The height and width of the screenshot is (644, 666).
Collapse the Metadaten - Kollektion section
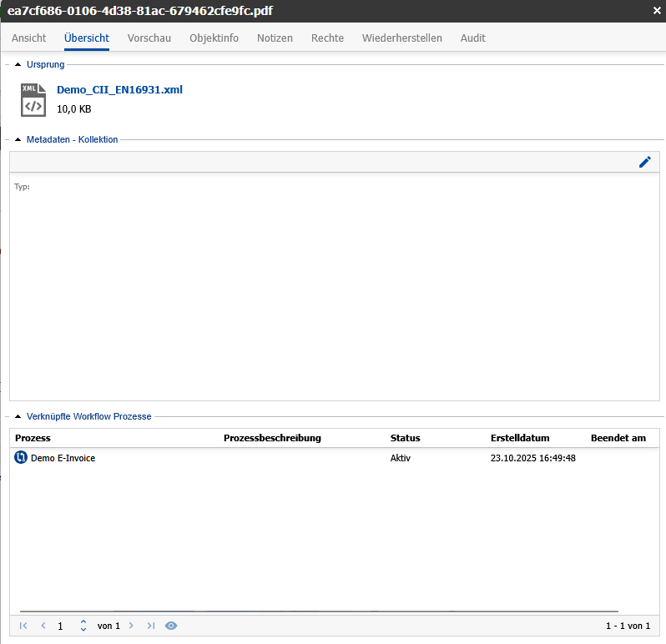click(x=18, y=139)
